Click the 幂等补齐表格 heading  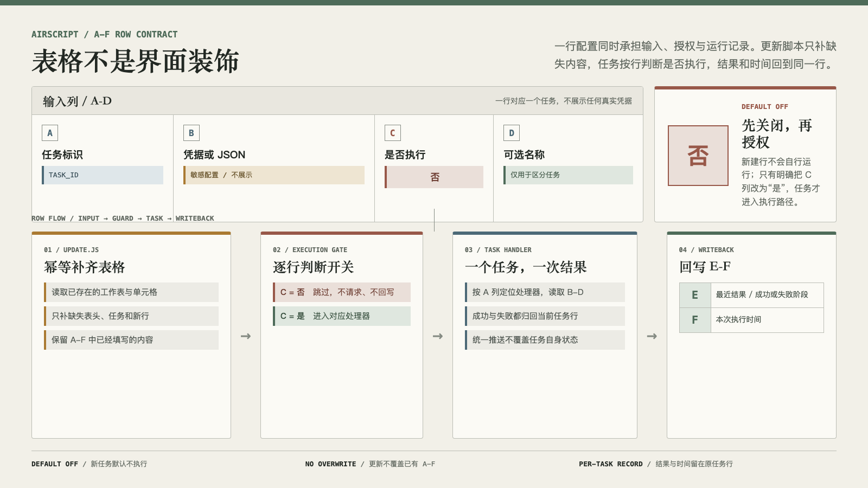click(85, 267)
